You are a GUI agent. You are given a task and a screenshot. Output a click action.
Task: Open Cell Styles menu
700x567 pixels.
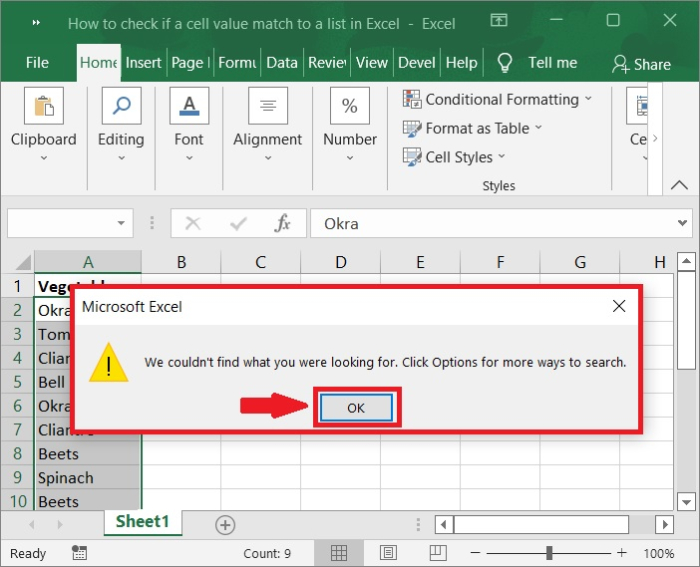(454, 157)
